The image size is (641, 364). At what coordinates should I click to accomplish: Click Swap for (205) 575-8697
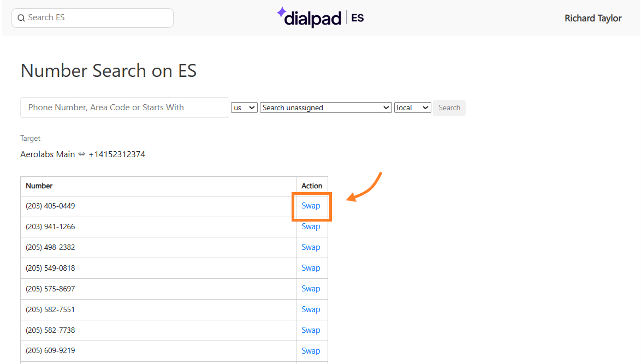pos(311,289)
